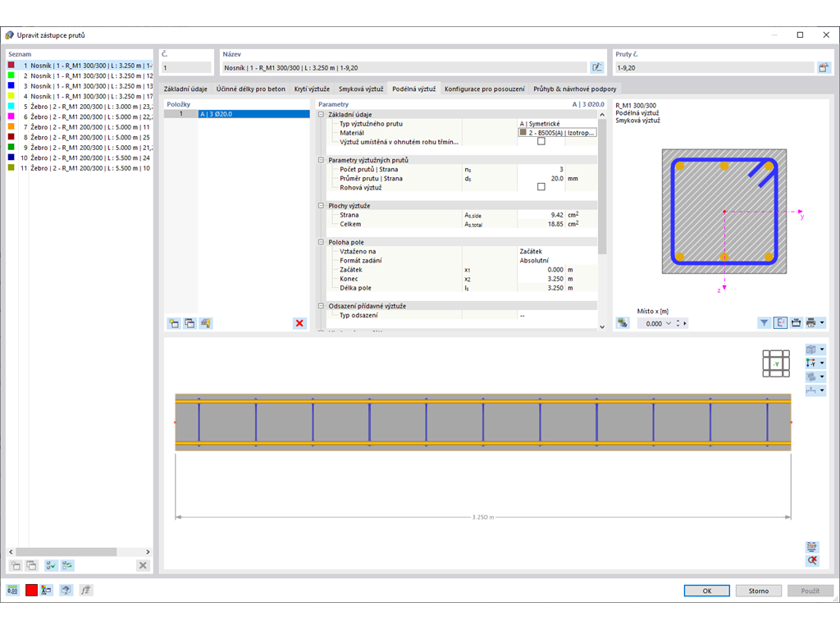Click the isometric view cube icon
The width and height of the screenshot is (840, 630).
click(811, 349)
